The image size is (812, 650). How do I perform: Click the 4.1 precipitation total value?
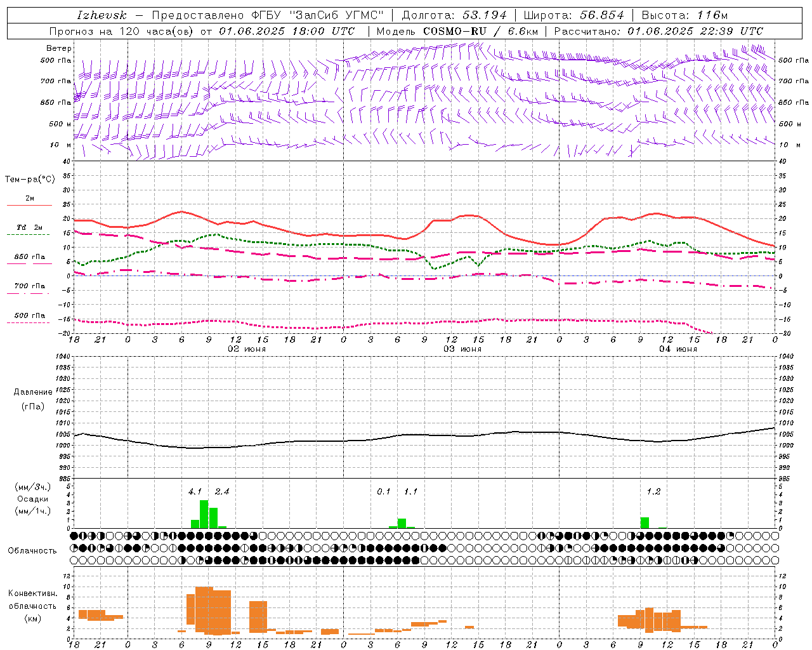(195, 491)
